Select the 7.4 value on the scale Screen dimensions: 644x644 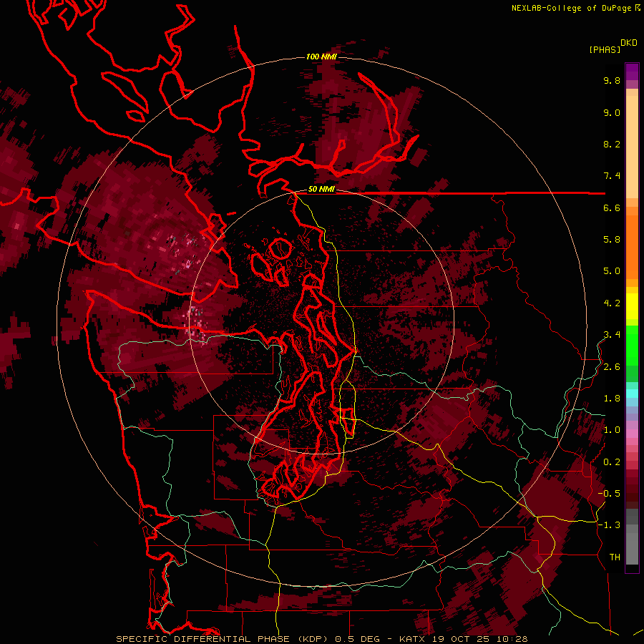coord(612,176)
